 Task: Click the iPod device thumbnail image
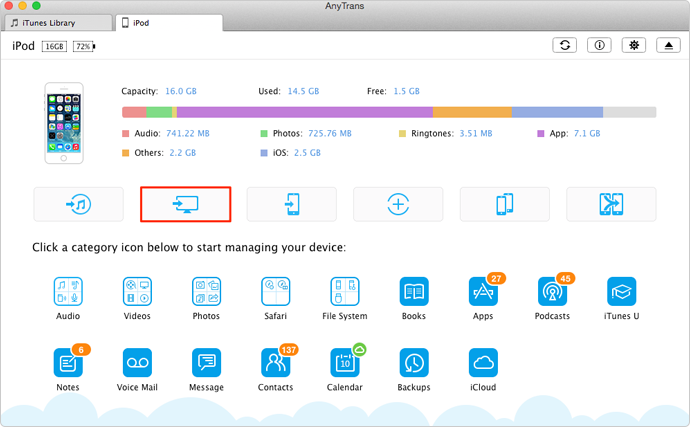coord(64,123)
